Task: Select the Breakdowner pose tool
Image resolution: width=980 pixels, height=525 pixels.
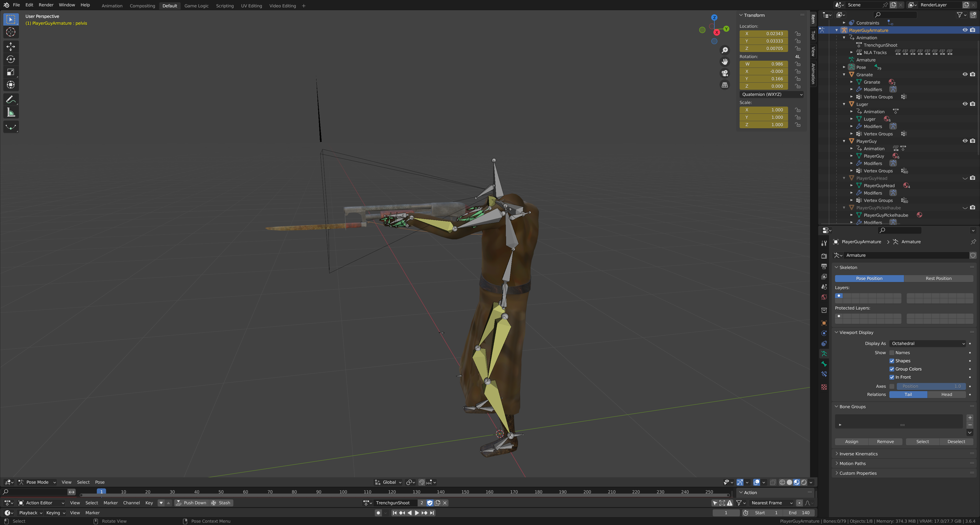Action: [11, 127]
